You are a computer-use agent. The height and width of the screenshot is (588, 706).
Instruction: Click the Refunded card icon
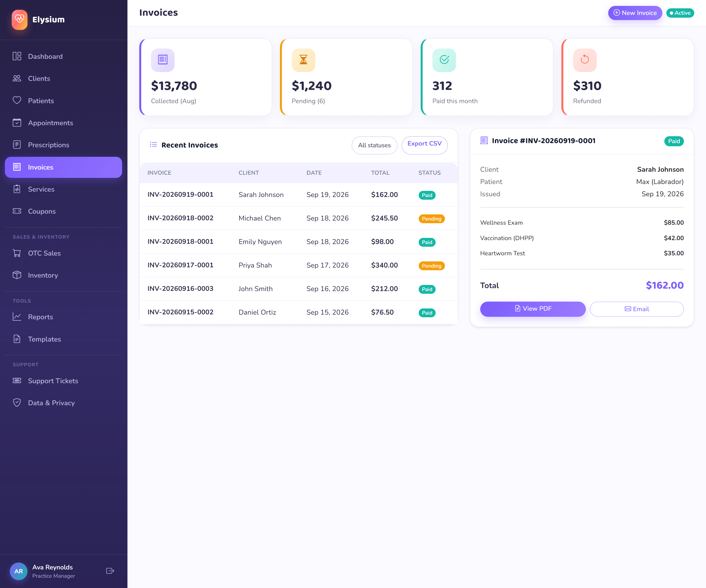(x=585, y=60)
